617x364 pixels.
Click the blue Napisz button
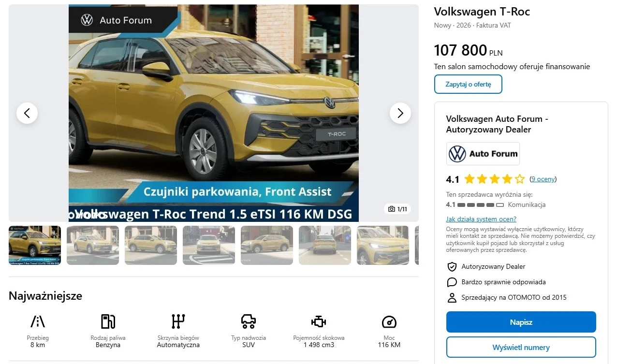point(521,322)
